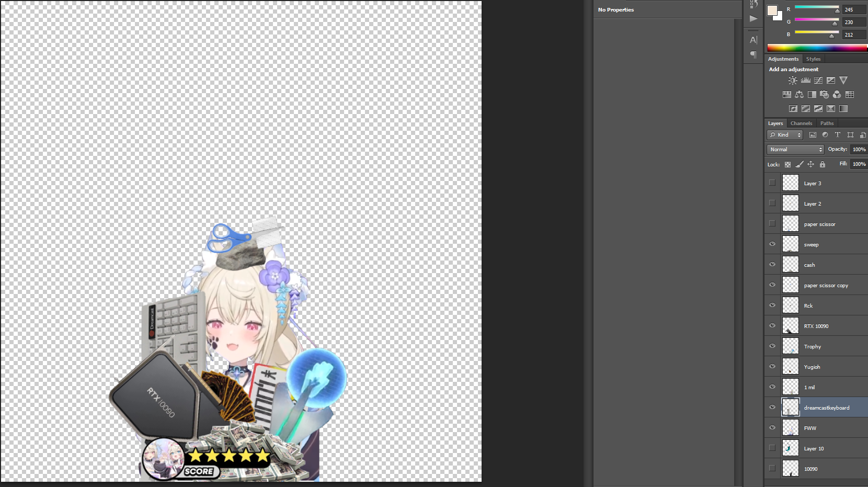Filter layers by shape layers

(850, 135)
